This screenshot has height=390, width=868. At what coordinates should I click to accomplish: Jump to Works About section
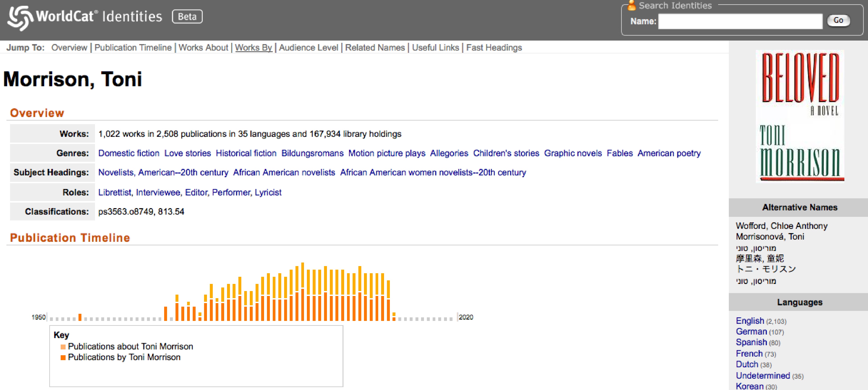click(203, 47)
